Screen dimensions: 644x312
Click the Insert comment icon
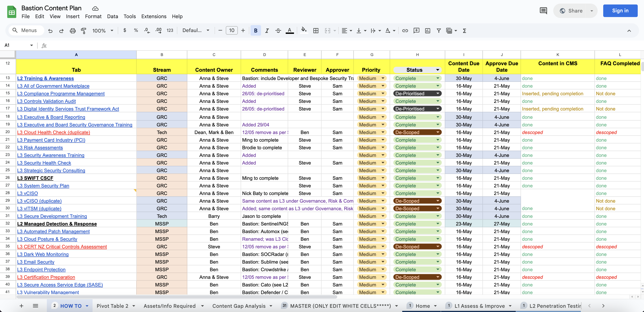pyautogui.click(x=416, y=30)
